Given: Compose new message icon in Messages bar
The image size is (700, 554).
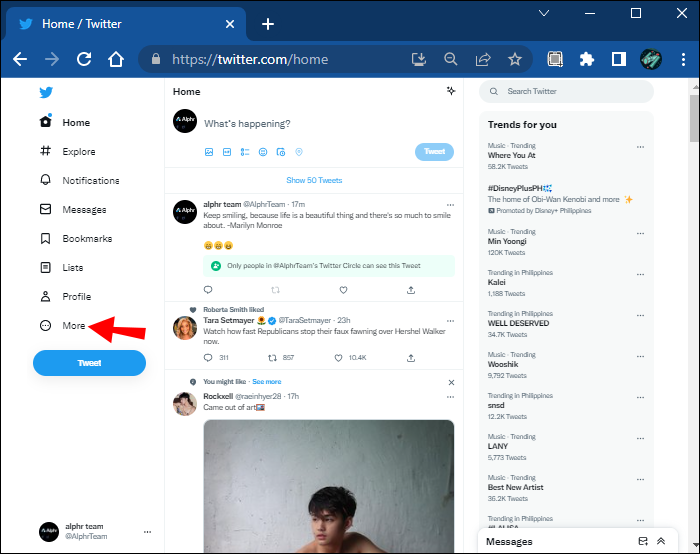Looking at the screenshot, I should (x=643, y=541).
